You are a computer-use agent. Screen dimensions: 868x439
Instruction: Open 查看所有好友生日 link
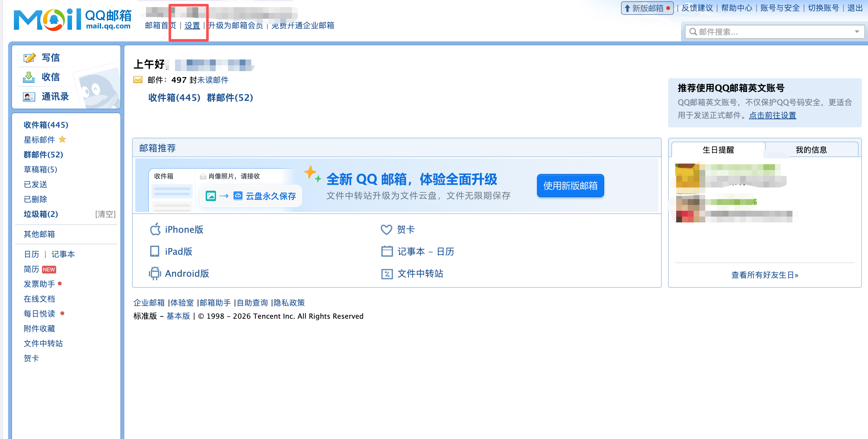click(x=765, y=275)
